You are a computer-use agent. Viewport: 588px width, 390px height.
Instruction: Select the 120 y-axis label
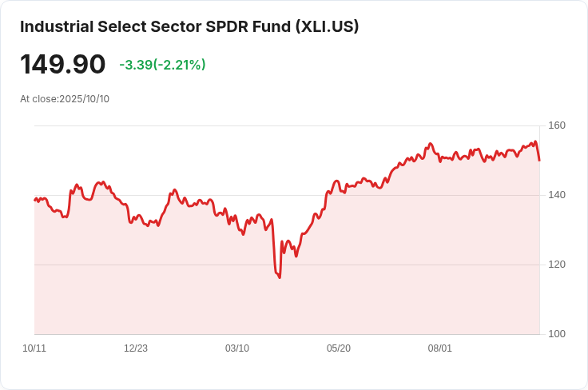[557, 265]
